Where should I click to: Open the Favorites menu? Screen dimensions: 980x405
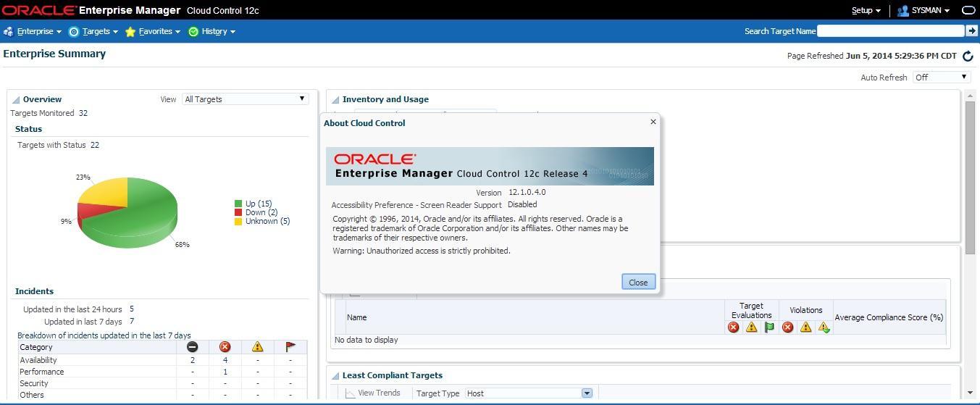pos(159,31)
